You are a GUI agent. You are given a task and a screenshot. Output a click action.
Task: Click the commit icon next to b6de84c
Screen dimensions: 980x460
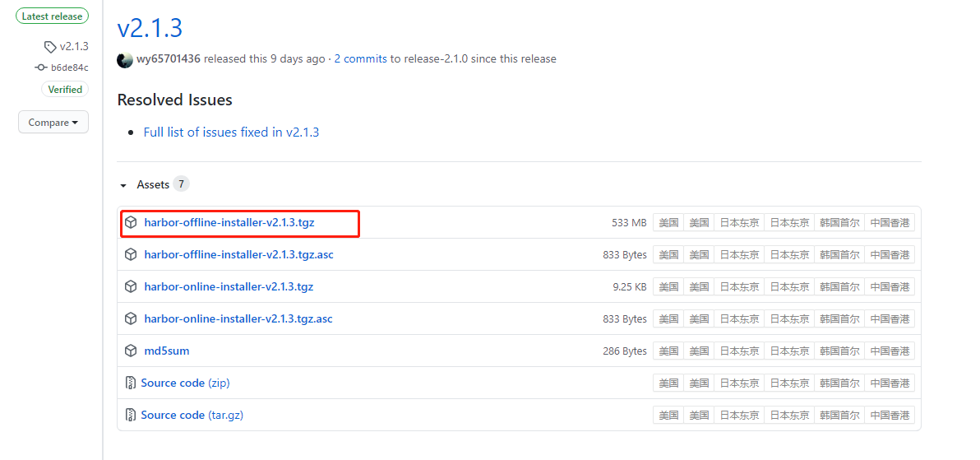(41, 67)
